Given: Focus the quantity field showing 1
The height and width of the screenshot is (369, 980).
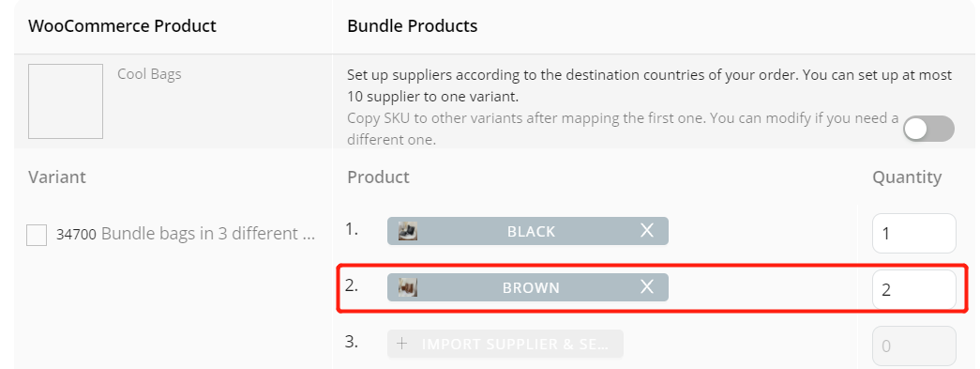Looking at the screenshot, I should click(913, 233).
